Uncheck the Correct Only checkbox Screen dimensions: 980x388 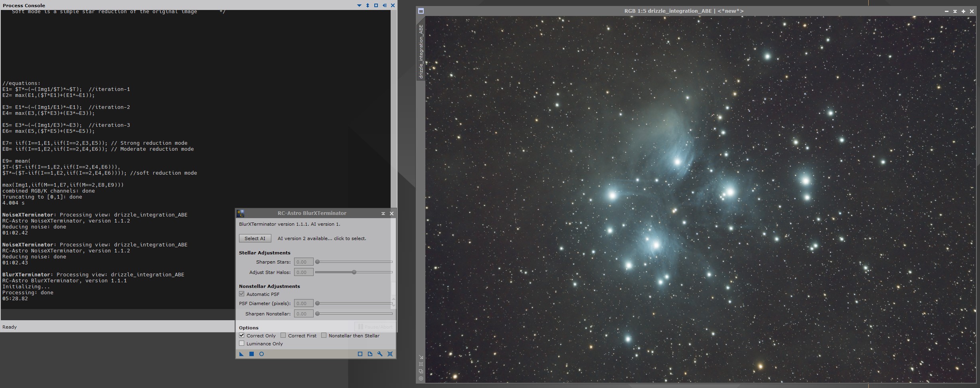click(x=242, y=335)
